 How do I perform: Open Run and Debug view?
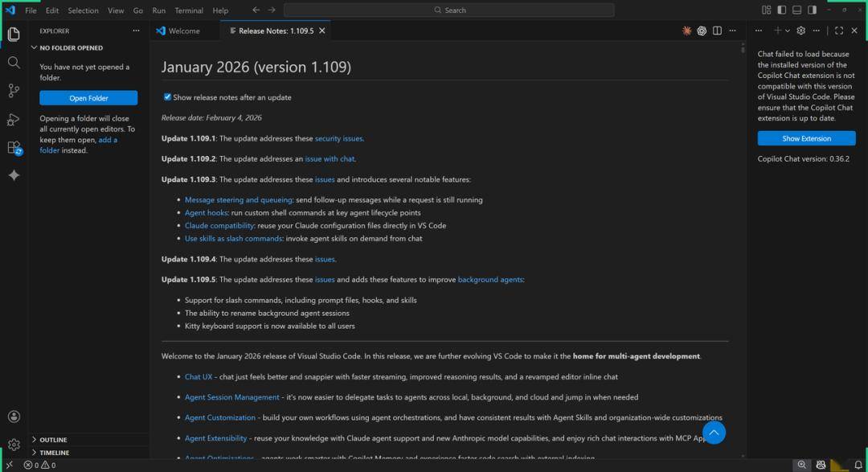coord(14,120)
